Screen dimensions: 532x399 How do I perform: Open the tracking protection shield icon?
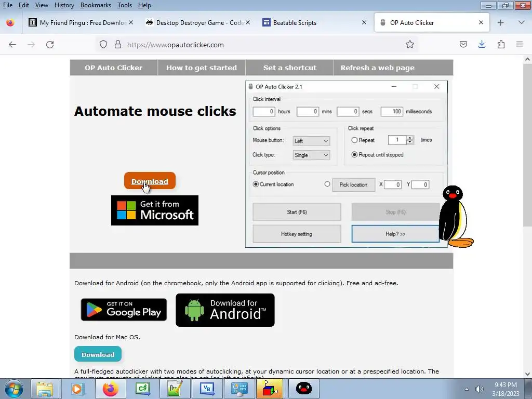pos(103,45)
